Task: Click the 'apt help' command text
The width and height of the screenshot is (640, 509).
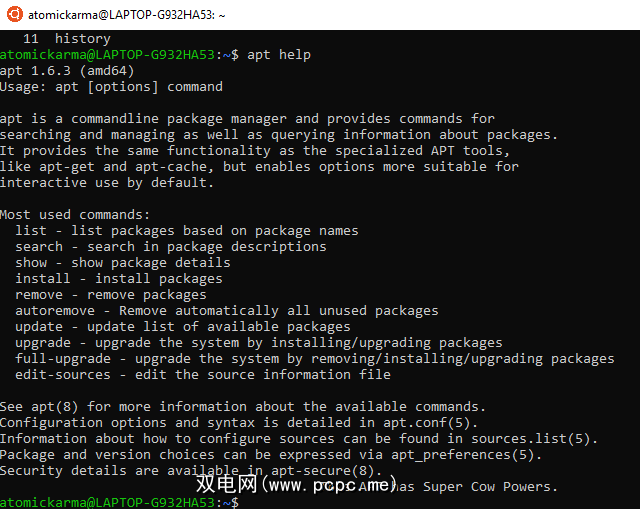Action: [x=279, y=55]
